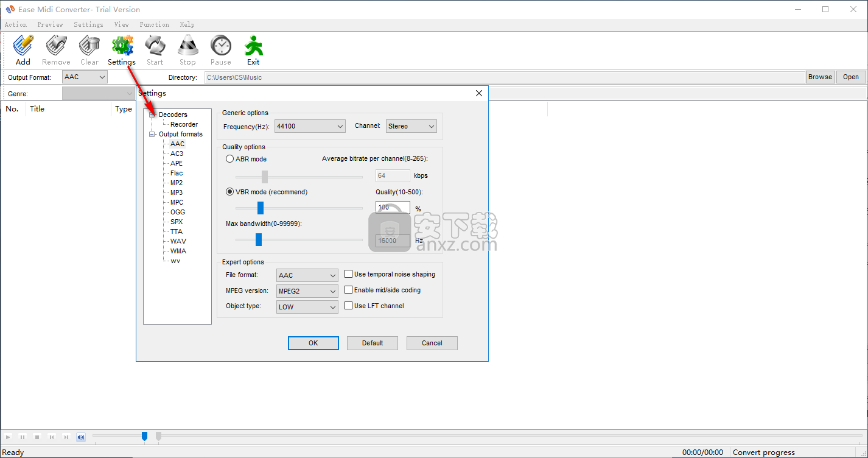Select TTA in the output formats tree
The height and width of the screenshot is (458, 868).
[177, 231]
